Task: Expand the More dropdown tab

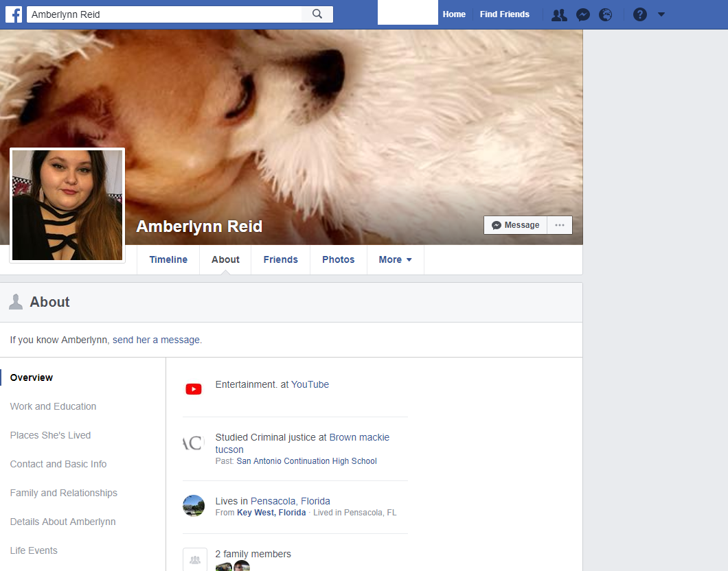Action: point(395,259)
